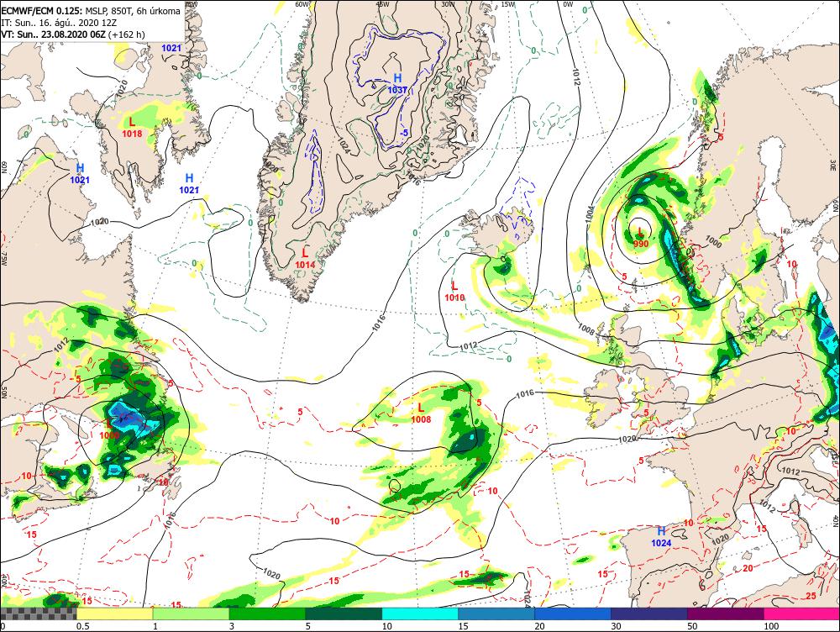This screenshot has width=840, height=632.
Task: Click the '(+162 h)' forecast hour text
Action: tap(127, 34)
